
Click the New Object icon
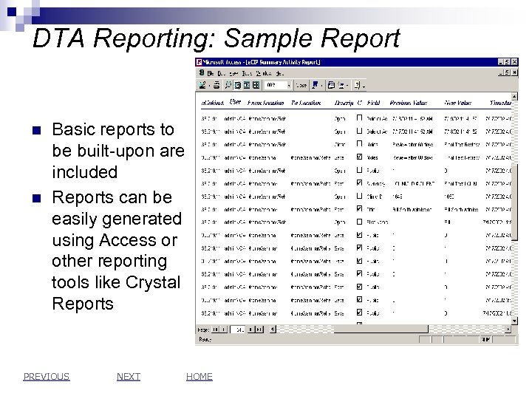pos(341,85)
